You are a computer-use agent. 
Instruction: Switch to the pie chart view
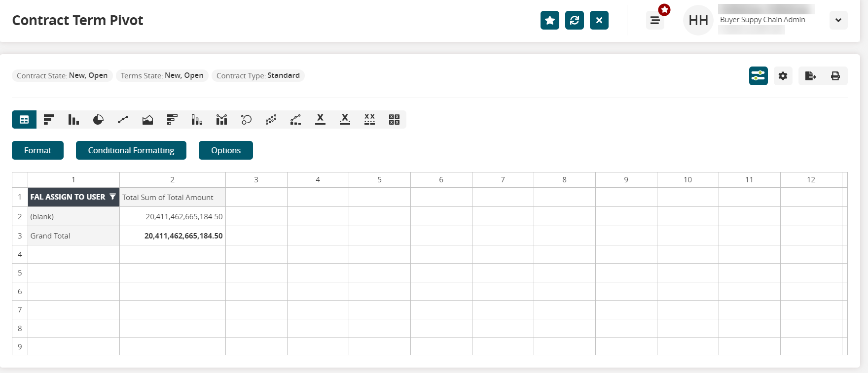pos(98,120)
